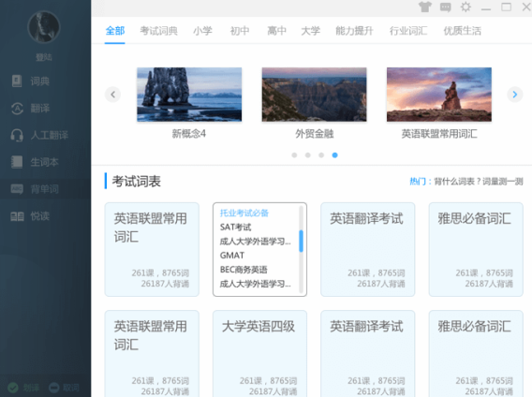Open the 大学英语四级 card

click(x=259, y=354)
